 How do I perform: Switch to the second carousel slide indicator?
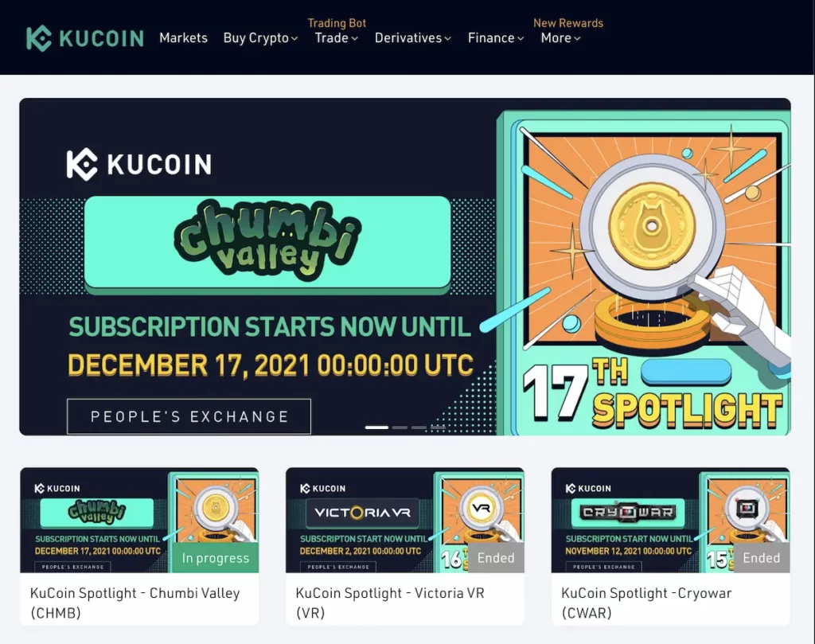point(400,427)
